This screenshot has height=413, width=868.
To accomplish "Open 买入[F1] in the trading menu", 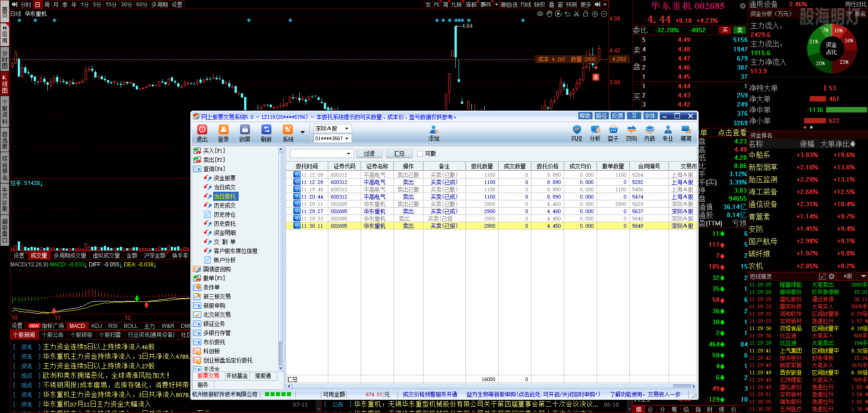I will coord(214,151).
